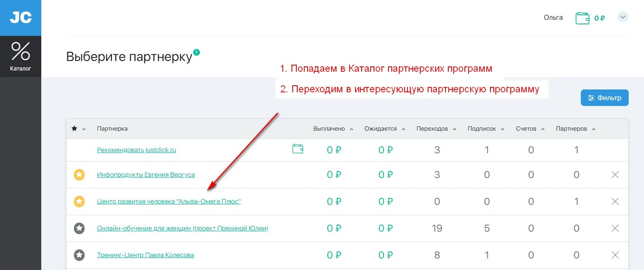The image size is (644, 270).
Task: Sort by Переходов column
Action: (x=436, y=129)
